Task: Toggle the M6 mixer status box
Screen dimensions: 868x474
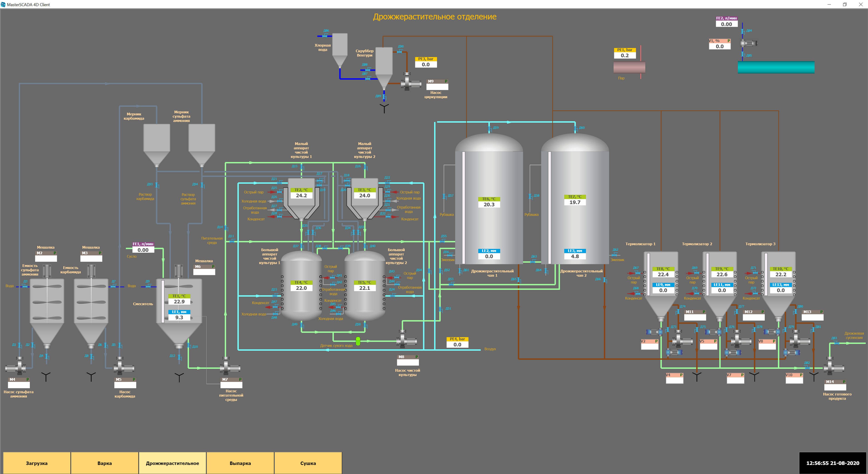Action: click(204, 272)
